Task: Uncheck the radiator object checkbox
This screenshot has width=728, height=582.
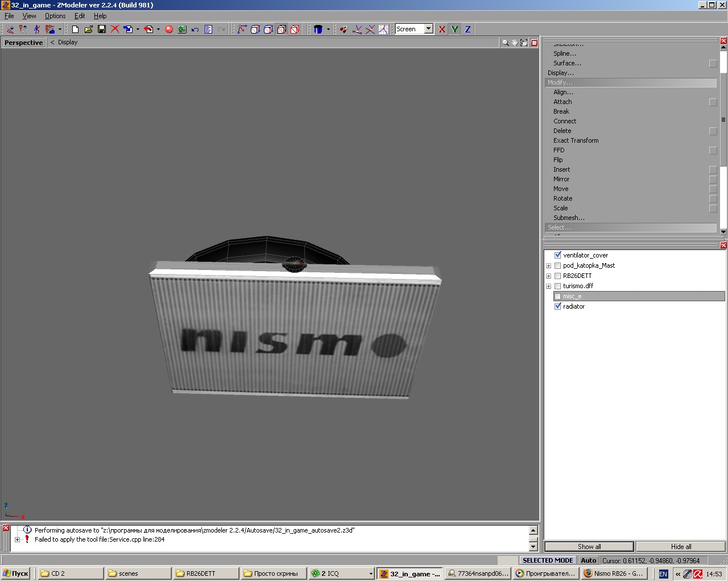Action: click(558, 306)
